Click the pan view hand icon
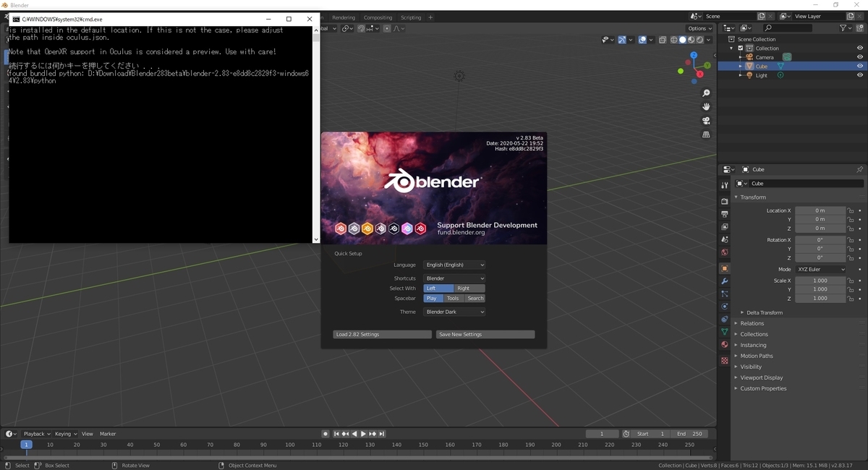This screenshot has height=470, width=868. 707,107
